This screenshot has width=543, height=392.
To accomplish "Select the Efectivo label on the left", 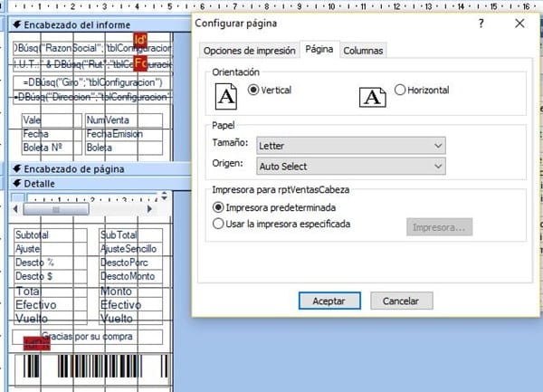I will (51, 305).
